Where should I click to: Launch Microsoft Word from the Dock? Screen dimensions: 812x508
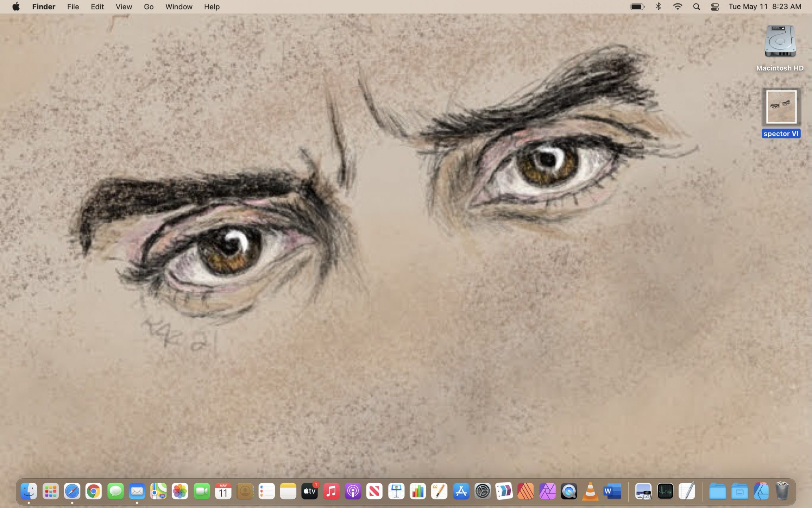tap(612, 491)
